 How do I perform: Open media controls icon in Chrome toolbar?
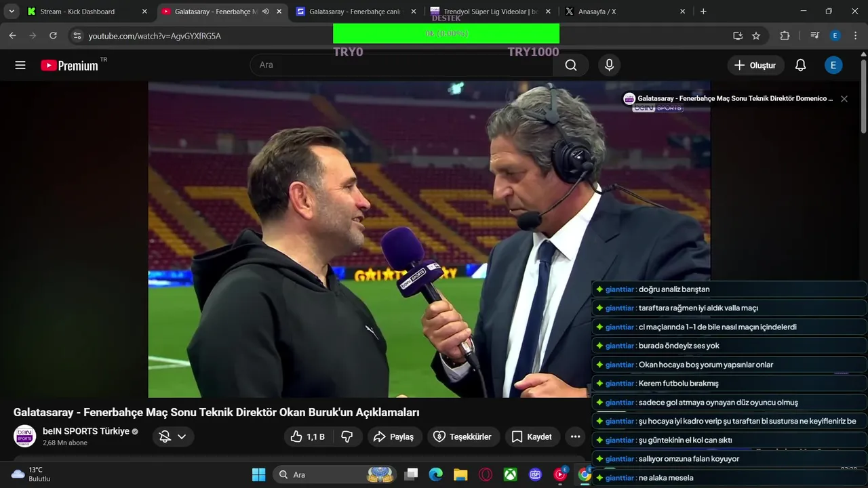[814, 36]
